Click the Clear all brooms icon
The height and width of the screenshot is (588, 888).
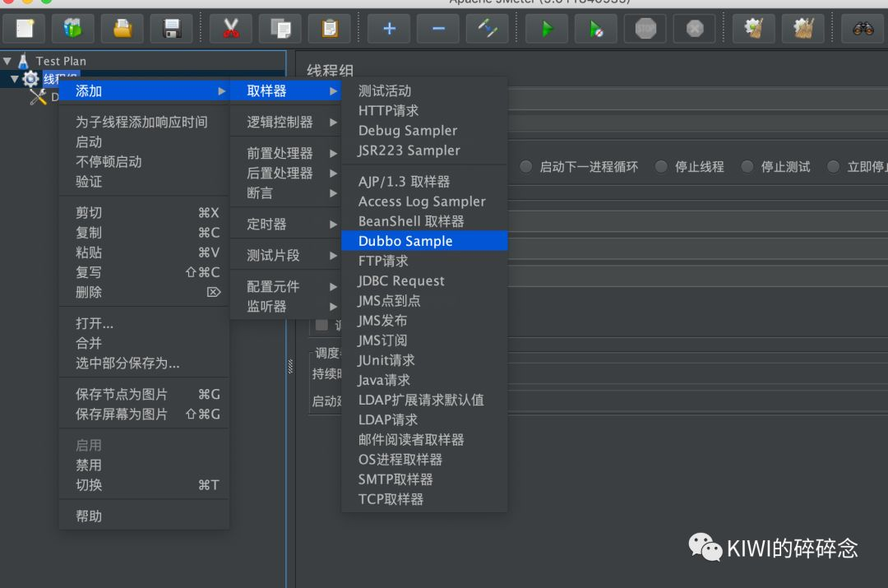(803, 28)
